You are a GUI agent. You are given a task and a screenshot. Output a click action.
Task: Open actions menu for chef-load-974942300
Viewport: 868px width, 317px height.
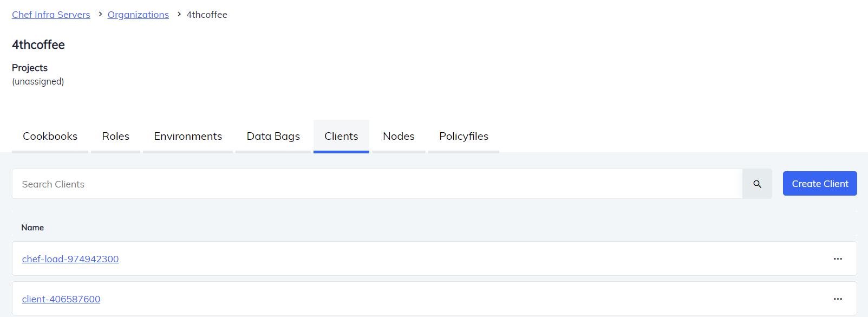click(x=838, y=258)
